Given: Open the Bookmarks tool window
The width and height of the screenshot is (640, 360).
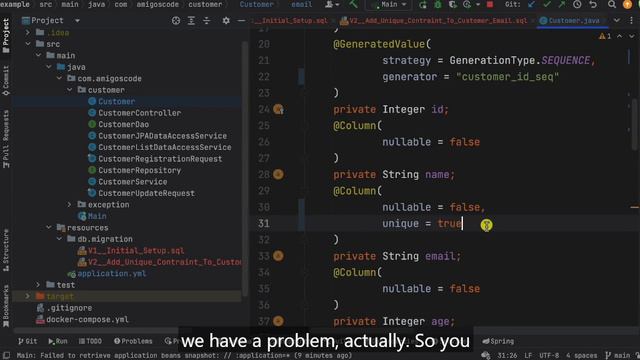Looking at the screenshot, I should pyautogui.click(x=6, y=306).
